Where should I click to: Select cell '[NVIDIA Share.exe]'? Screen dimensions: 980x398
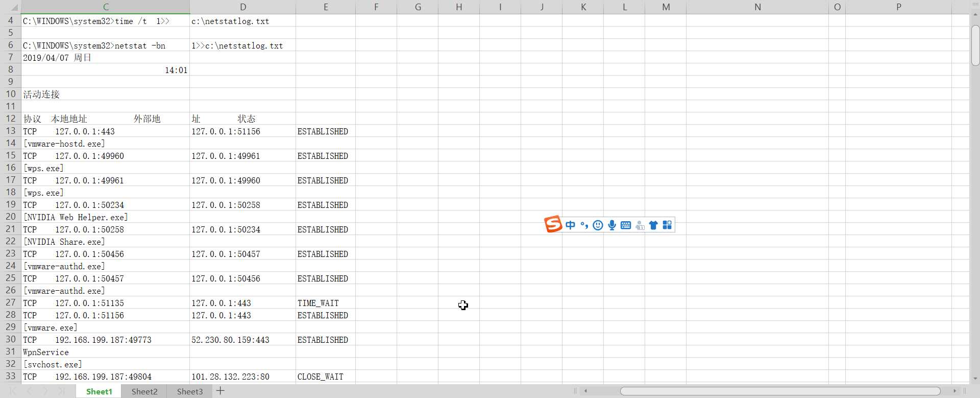coord(106,242)
